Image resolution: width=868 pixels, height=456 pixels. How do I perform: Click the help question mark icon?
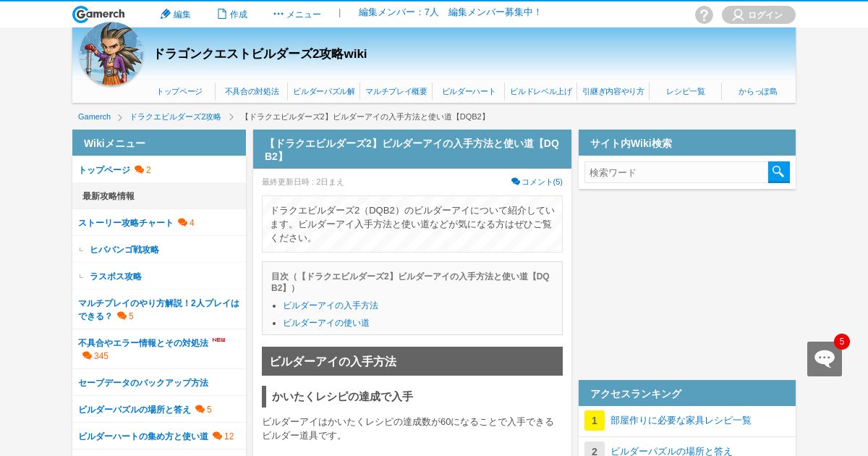704,14
